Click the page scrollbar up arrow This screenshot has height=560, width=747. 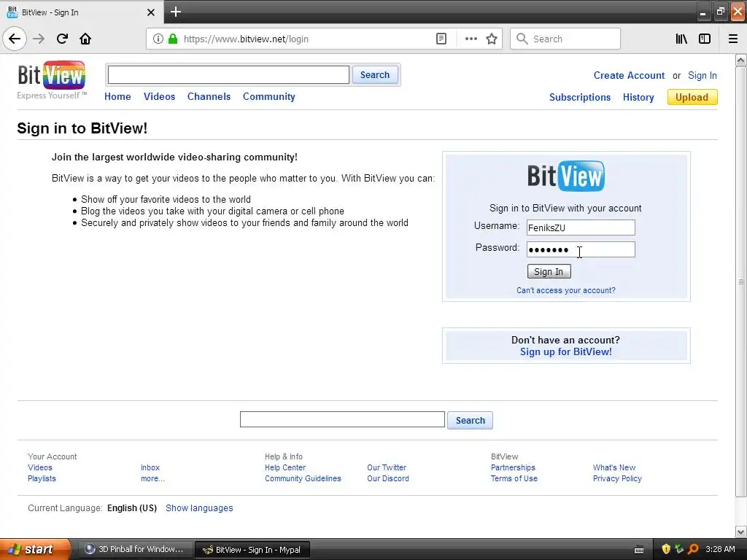point(741,60)
